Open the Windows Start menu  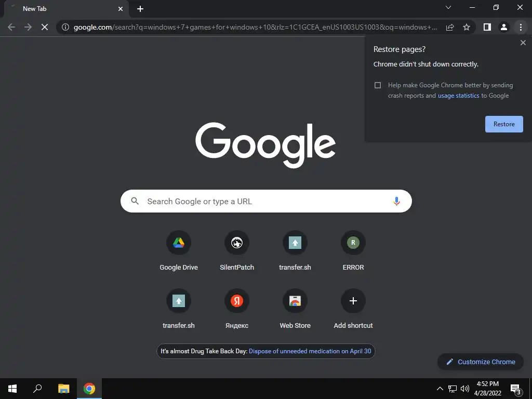coord(12,389)
